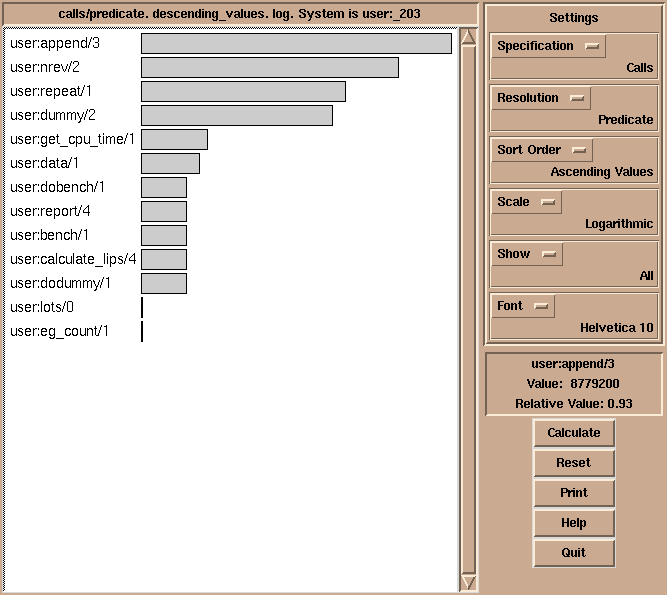Select the user:append/3 bar

click(x=296, y=44)
